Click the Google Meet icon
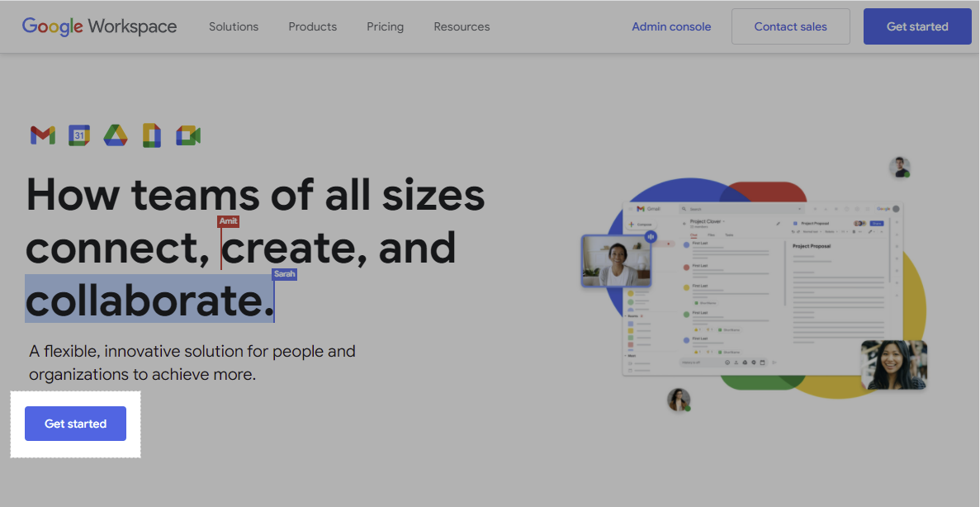The width and height of the screenshot is (980, 507). tap(188, 135)
